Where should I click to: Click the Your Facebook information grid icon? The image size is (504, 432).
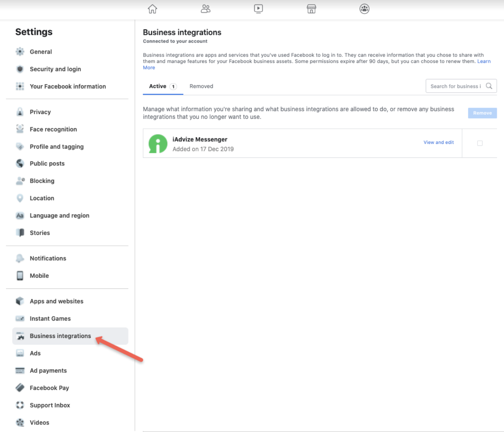coord(20,86)
